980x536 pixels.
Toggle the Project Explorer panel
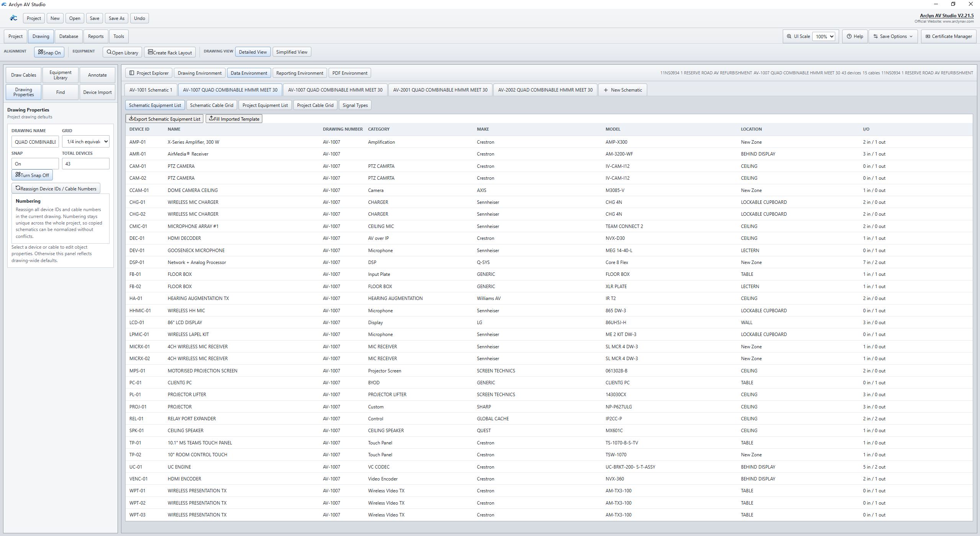pyautogui.click(x=149, y=73)
